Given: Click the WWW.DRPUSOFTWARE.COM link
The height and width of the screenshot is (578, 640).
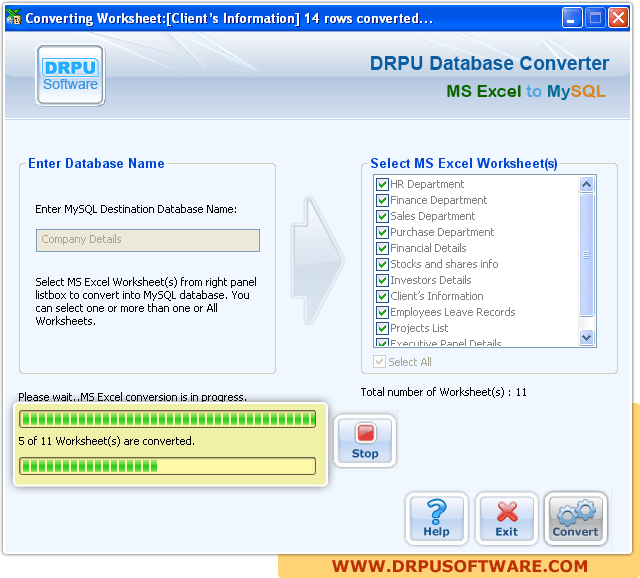Looking at the screenshot, I should point(460,566).
